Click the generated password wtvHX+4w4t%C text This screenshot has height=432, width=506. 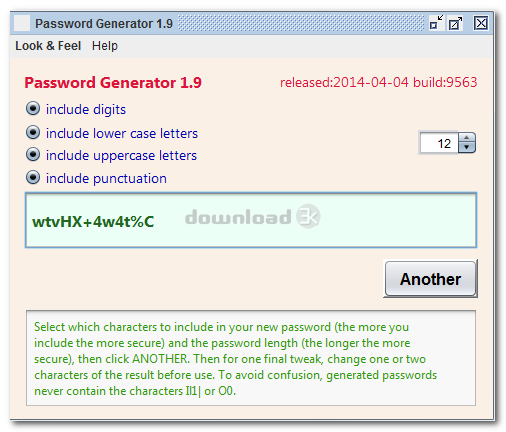(93, 222)
